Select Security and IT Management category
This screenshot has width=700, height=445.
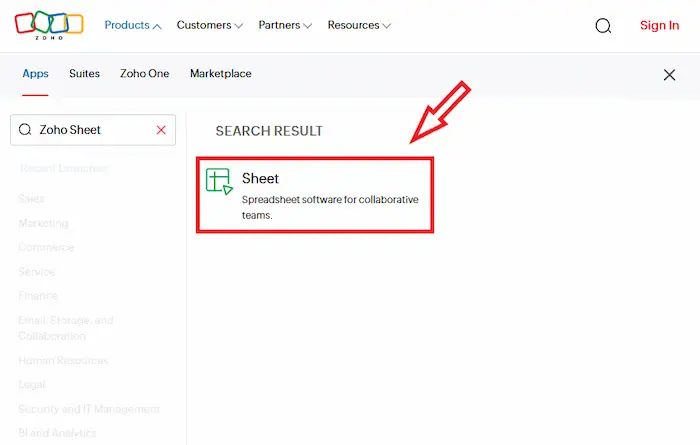[89, 409]
